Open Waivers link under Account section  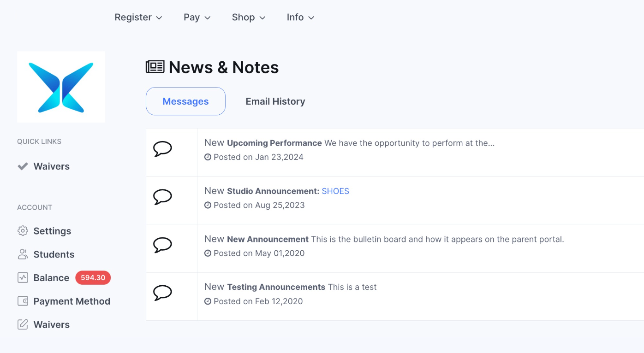pyautogui.click(x=52, y=324)
